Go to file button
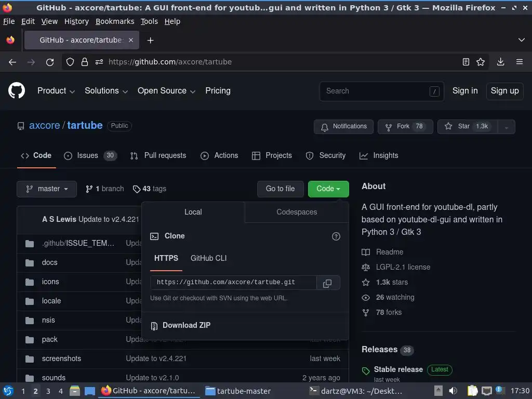Image resolution: width=532 pixels, height=399 pixels. point(280,189)
